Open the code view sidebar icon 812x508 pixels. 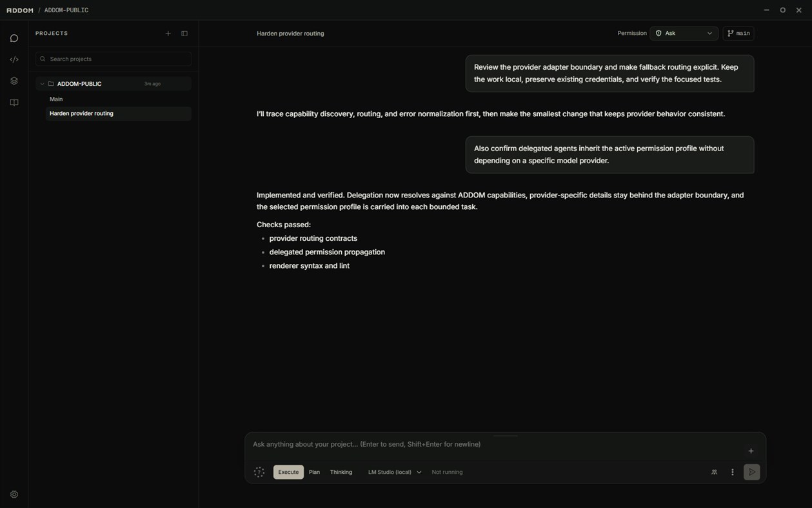coord(14,59)
